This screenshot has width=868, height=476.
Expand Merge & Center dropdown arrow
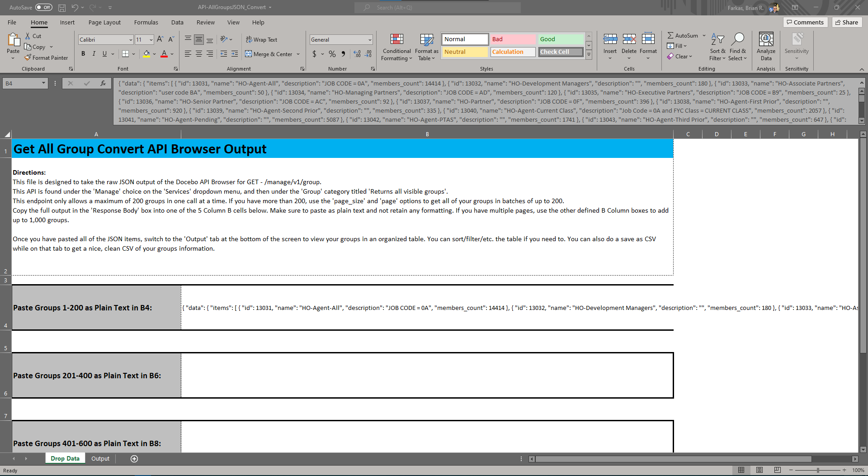pos(298,54)
